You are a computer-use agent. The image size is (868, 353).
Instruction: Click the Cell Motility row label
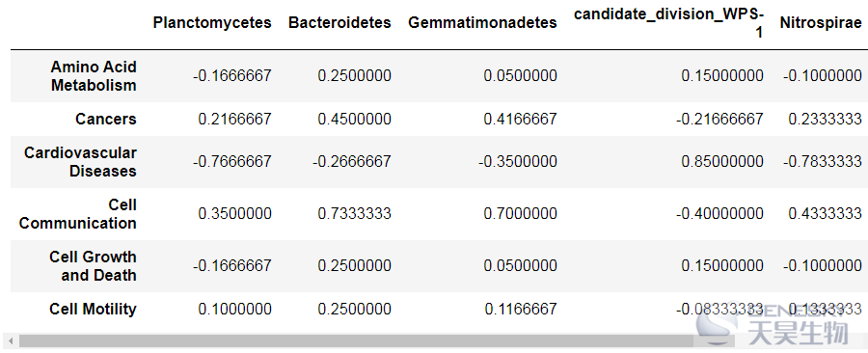point(93,309)
